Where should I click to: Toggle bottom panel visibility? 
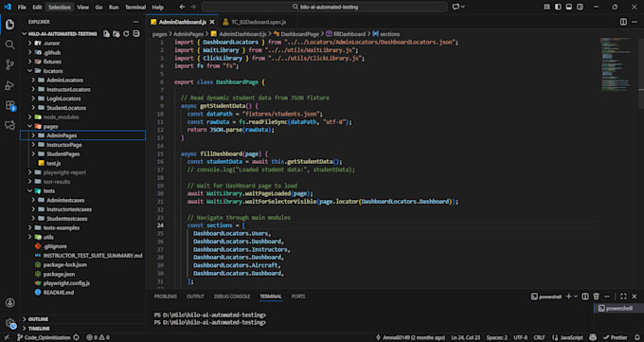pyautogui.click(x=569, y=7)
